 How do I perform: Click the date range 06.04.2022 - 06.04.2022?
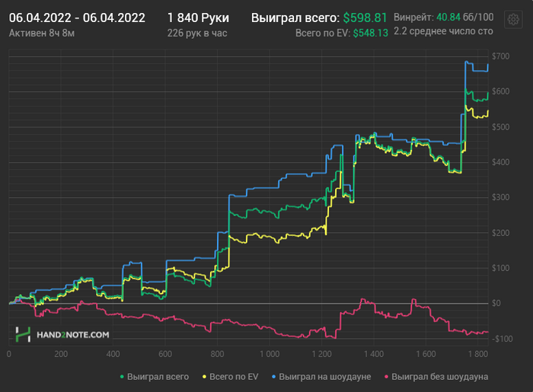pos(77,18)
